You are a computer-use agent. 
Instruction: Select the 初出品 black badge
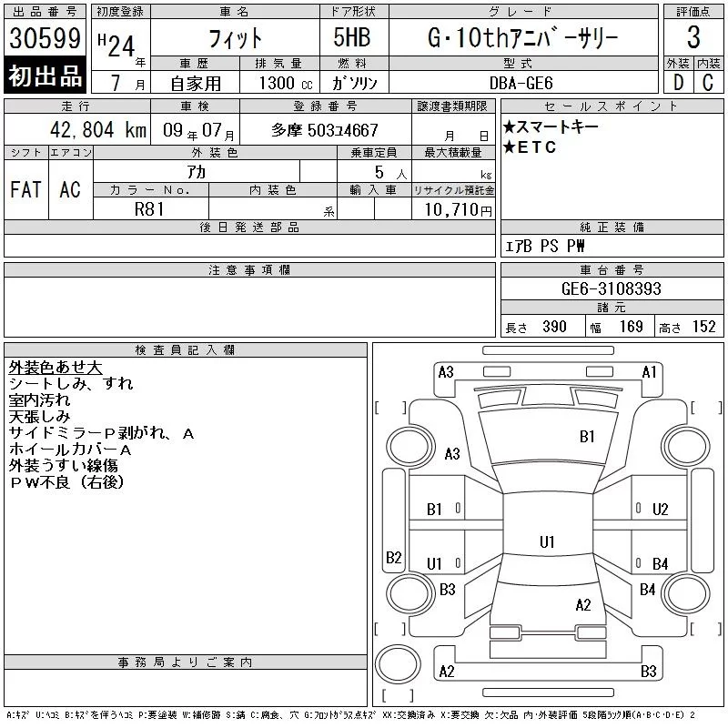pyautogui.click(x=45, y=76)
